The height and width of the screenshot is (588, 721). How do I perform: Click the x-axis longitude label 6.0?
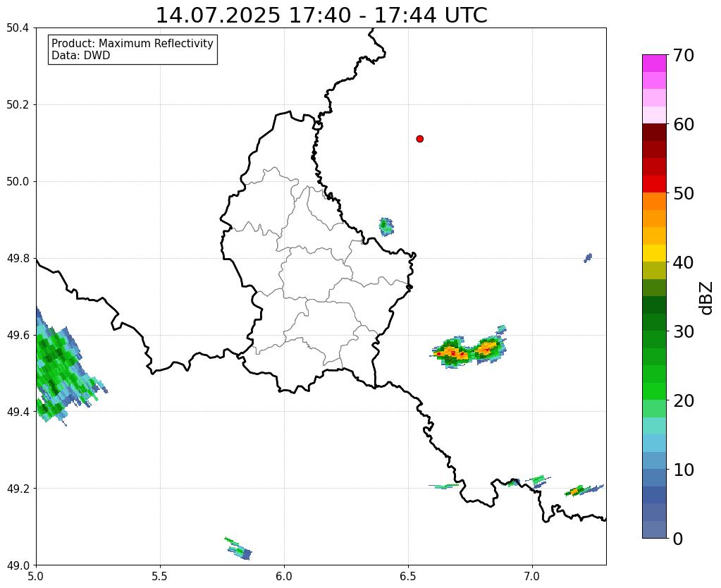click(x=284, y=577)
